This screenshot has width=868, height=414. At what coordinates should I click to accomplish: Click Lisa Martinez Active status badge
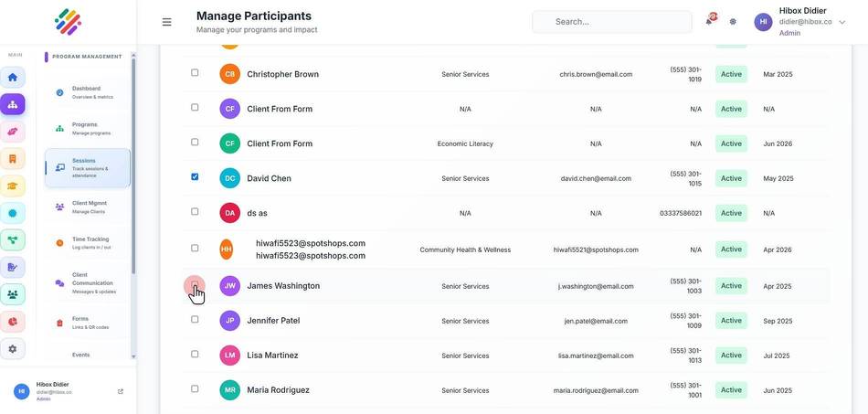(x=731, y=356)
